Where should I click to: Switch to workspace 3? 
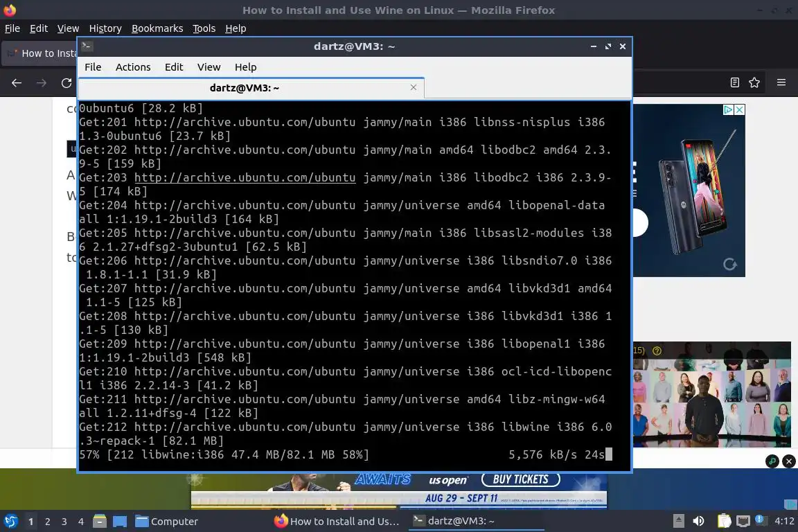click(64, 522)
